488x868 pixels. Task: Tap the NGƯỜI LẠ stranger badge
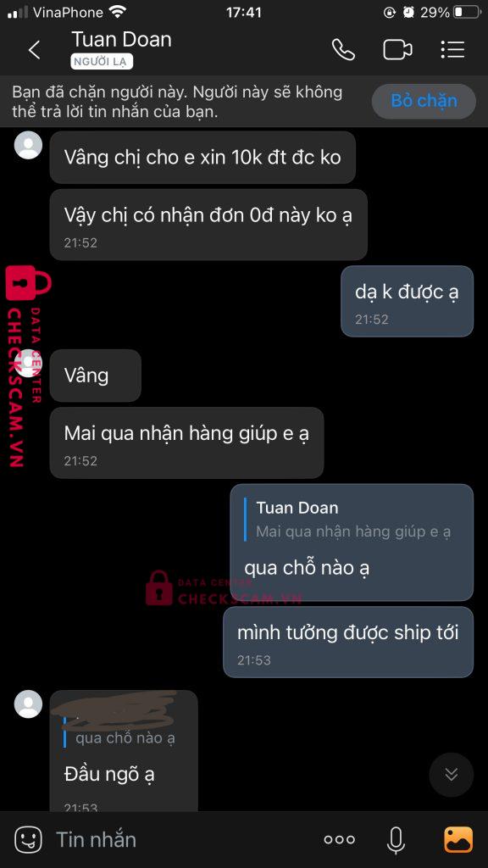click(x=102, y=61)
